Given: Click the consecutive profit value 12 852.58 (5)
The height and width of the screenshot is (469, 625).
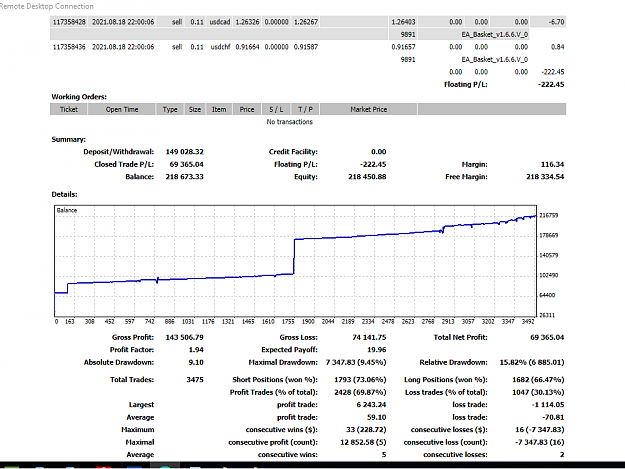Looking at the screenshot, I should (363, 442).
